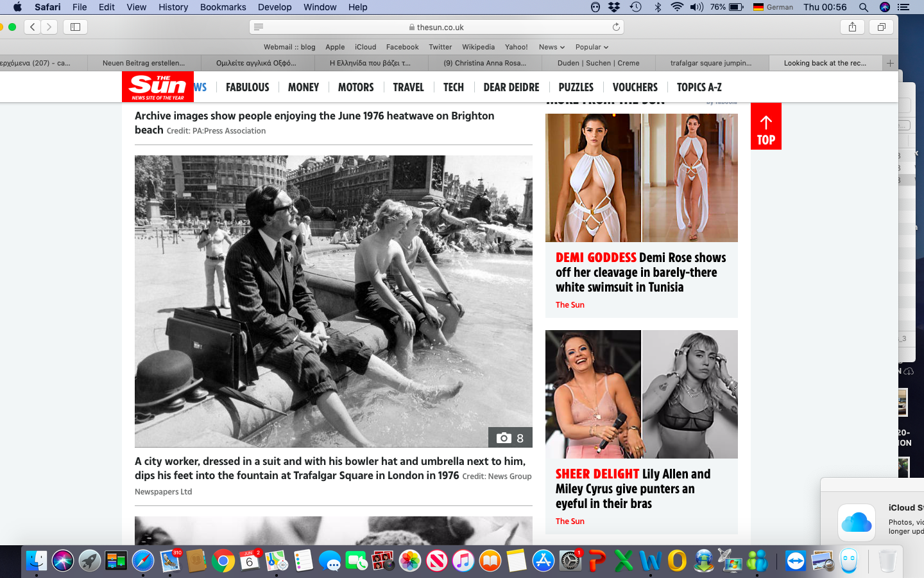924x578 pixels.
Task: Read SHEER DELIGHT Lily Allen article
Action: 633,489
